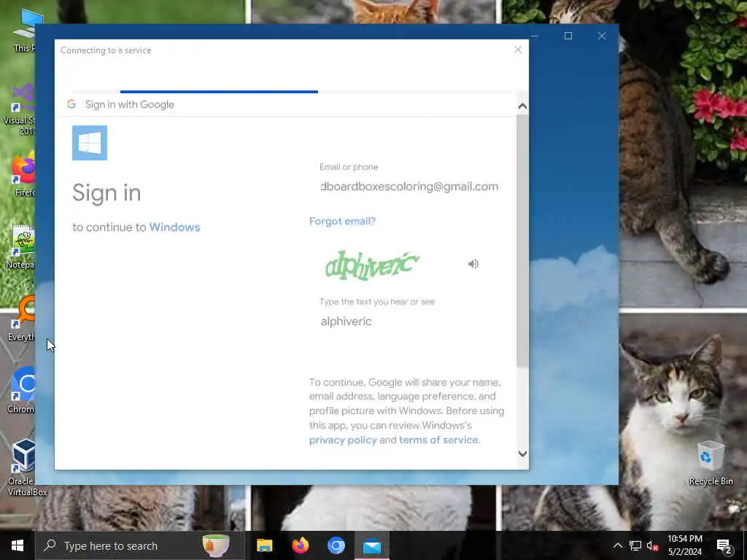Image resolution: width=747 pixels, height=560 pixels.
Task: Click the Forgot email? link
Action: click(342, 222)
